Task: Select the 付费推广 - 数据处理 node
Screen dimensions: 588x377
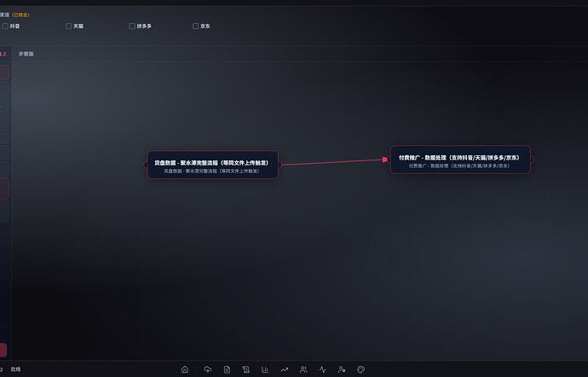Action: point(460,159)
